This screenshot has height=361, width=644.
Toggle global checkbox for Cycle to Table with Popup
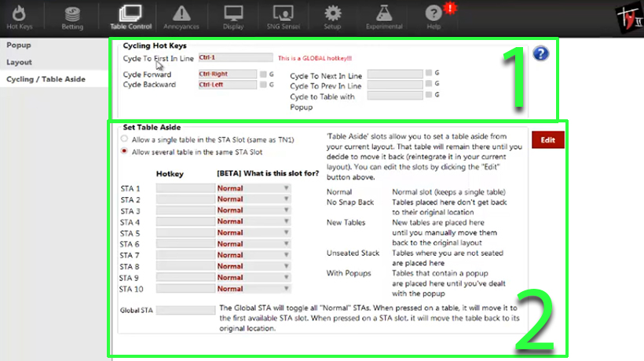(429, 95)
